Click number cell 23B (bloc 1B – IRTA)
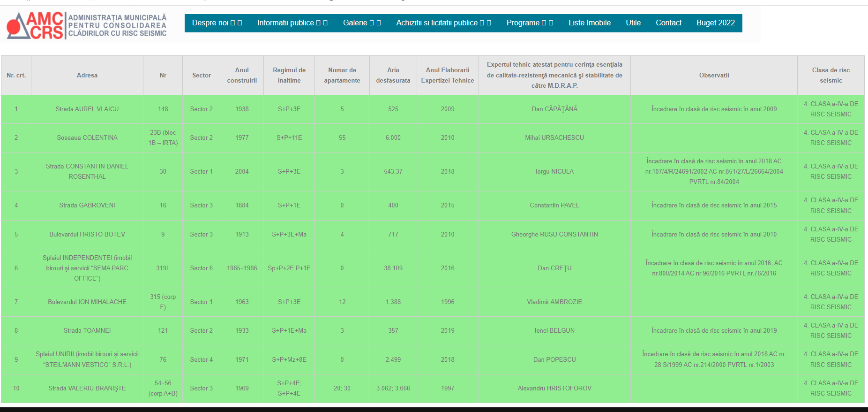The height and width of the screenshot is (412, 868). [163, 137]
